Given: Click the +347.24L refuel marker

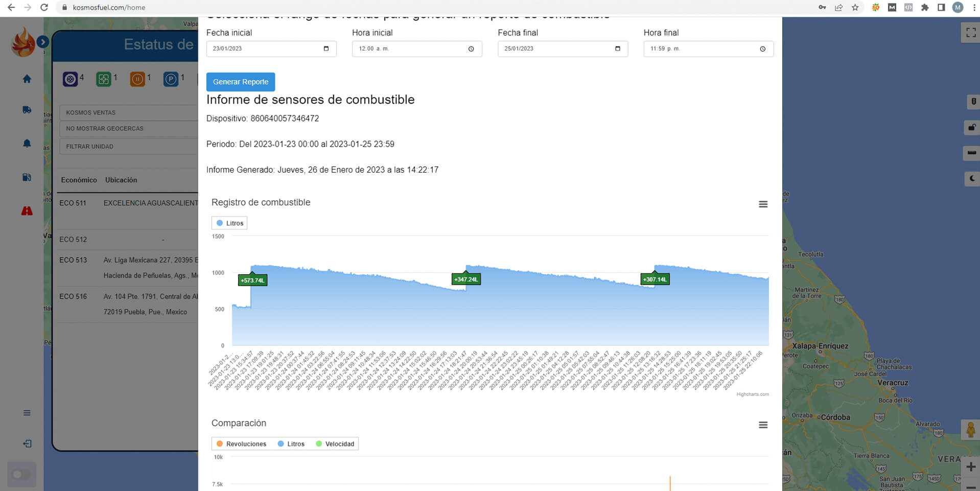Looking at the screenshot, I should 466,279.
